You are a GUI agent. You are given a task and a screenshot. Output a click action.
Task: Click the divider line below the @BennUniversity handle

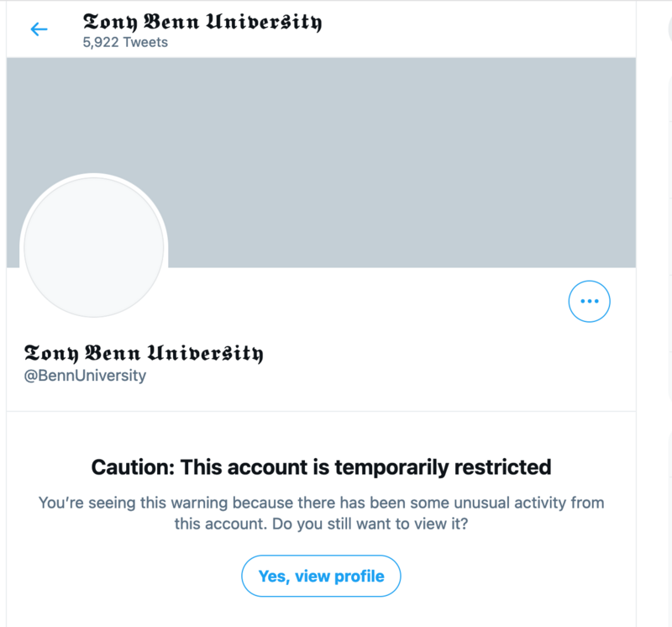(321, 412)
